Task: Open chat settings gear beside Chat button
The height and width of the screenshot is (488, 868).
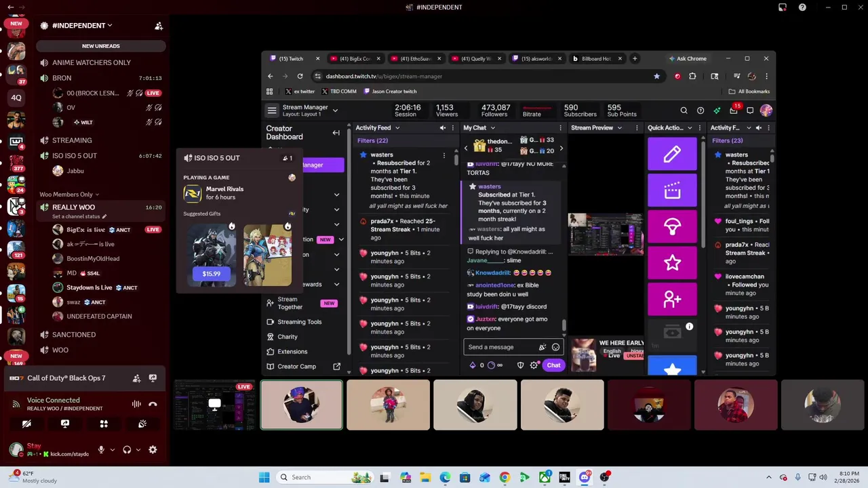Action: [x=534, y=365]
